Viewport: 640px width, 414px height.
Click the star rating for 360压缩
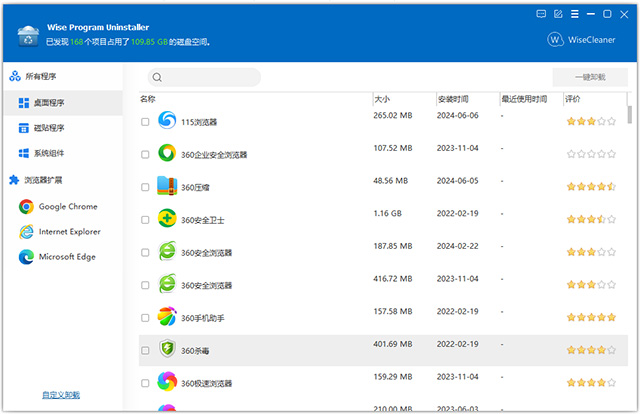pyautogui.click(x=591, y=187)
